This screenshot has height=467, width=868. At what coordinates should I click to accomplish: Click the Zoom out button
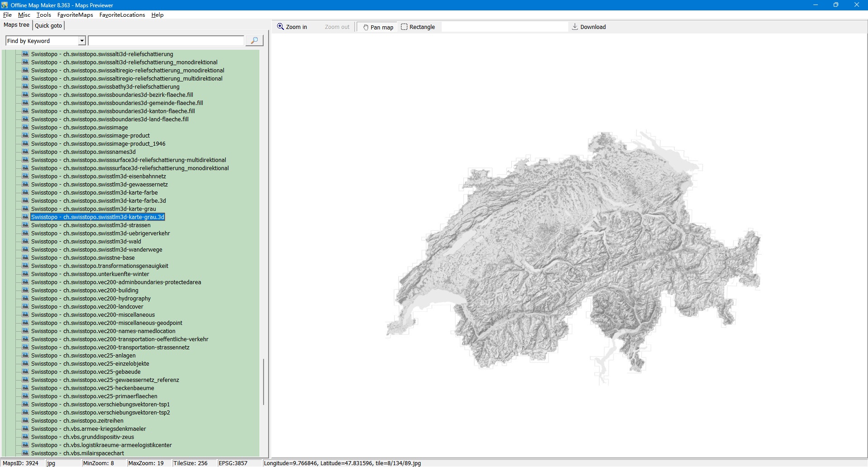coord(337,27)
